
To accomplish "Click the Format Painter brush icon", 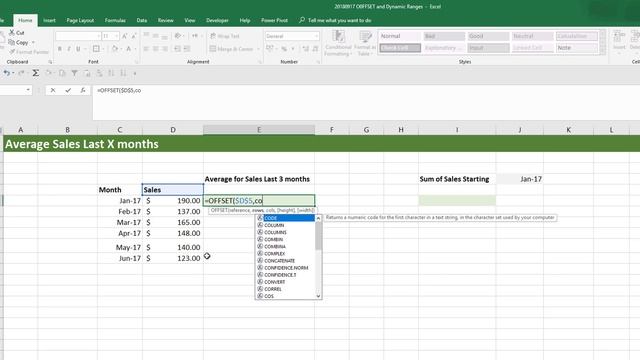I will [x=12, y=52].
